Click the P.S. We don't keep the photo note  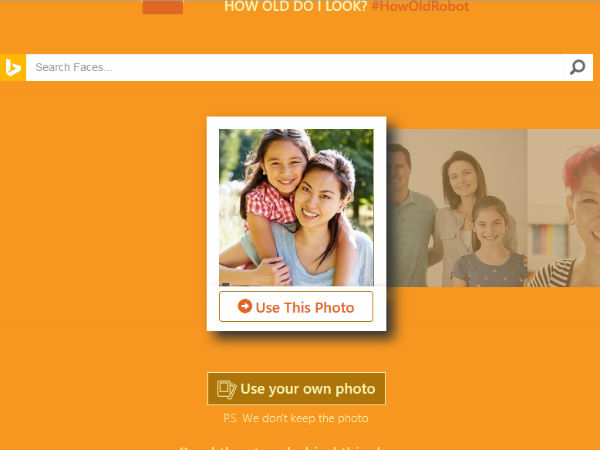tap(296, 418)
